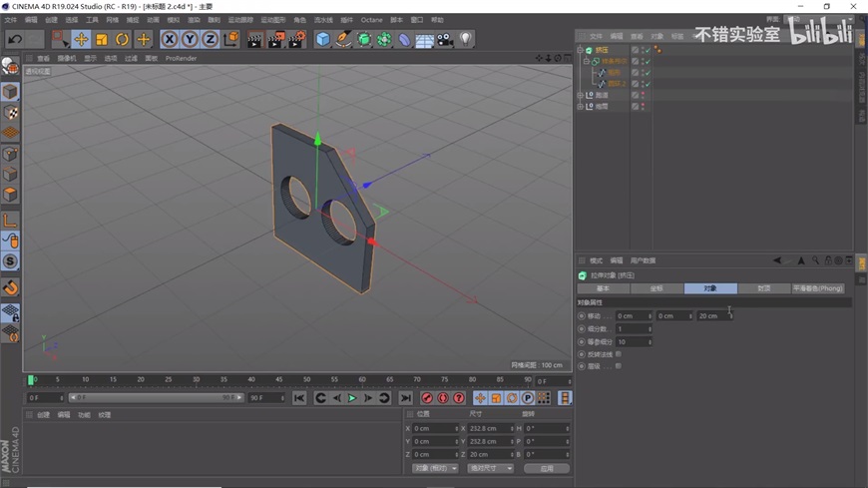
Task: Open the 坐标 tab in attributes panel
Action: click(656, 288)
